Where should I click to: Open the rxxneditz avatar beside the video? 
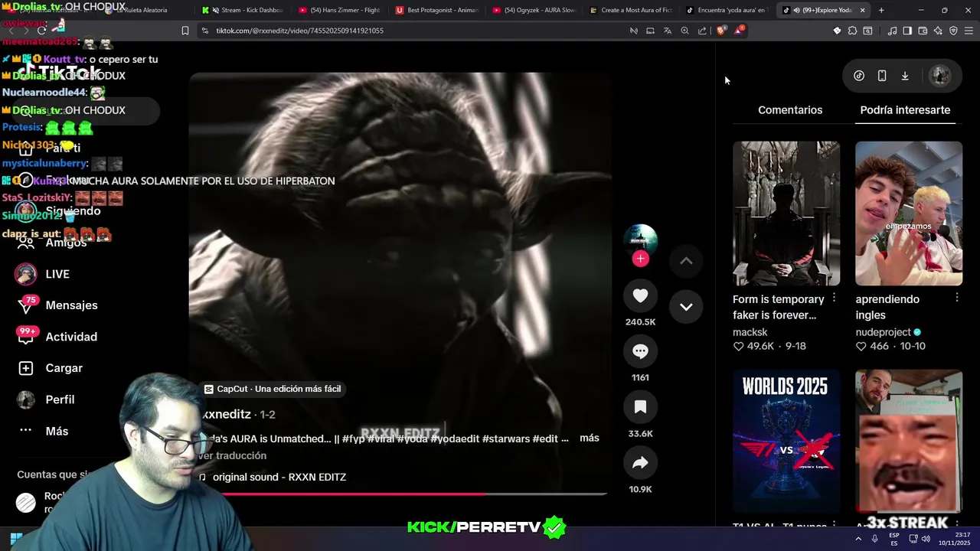click(640, 240)
